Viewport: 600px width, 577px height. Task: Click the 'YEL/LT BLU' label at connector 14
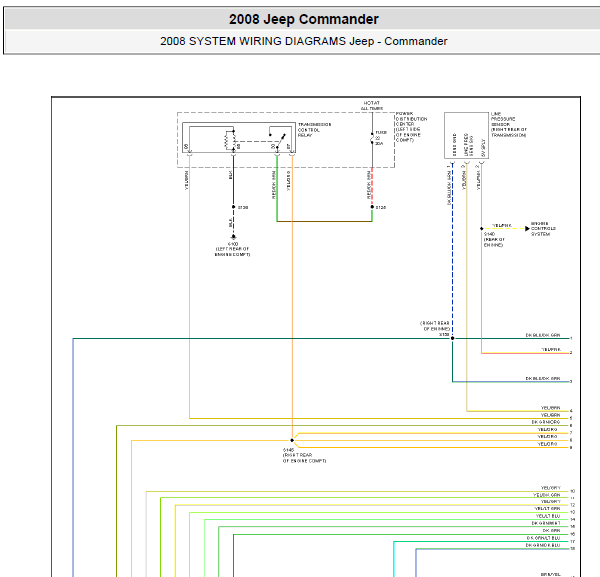(548, 516)
